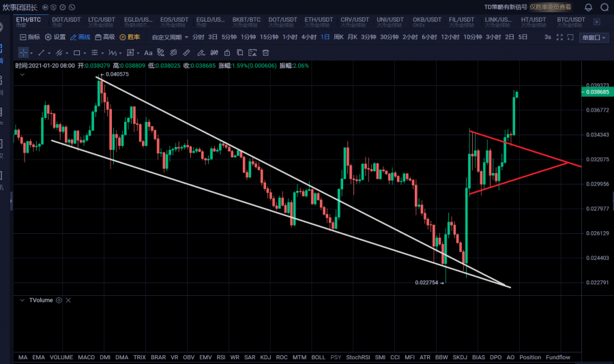Expand the horizontal levels tool options arrow
Viewport: 614px width, 364px height.
pyautogui.click(x=102, y=53)
